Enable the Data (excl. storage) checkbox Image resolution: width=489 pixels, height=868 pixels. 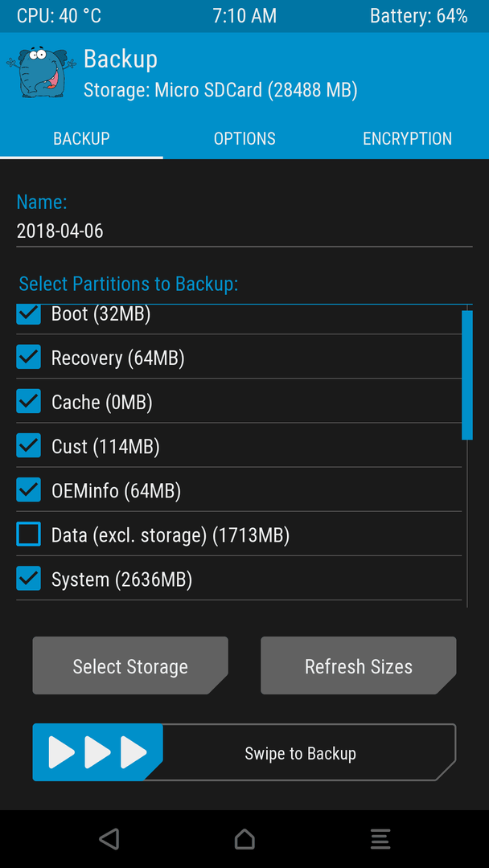28,534
